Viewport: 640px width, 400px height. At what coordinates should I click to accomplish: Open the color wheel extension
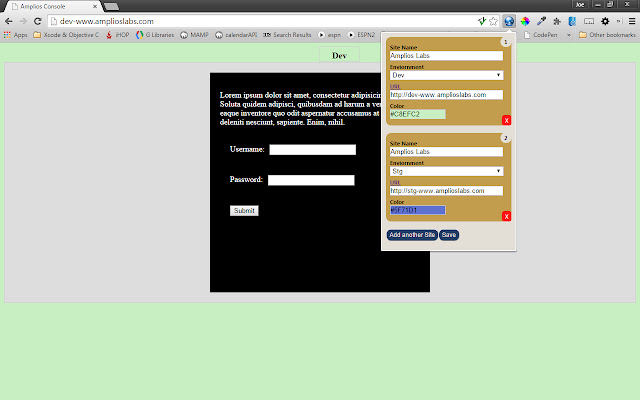tap(525, 21)
